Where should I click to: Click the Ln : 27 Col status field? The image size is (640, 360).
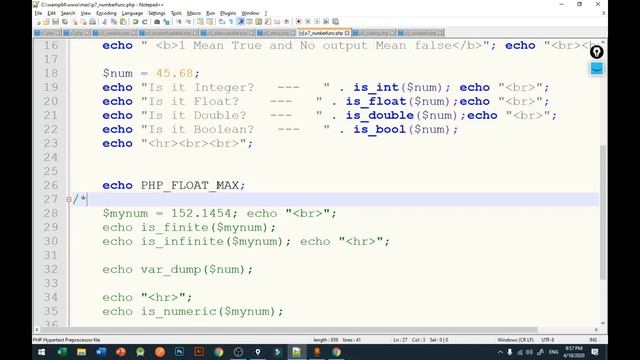pyautogui.click(x=420, y=340)
